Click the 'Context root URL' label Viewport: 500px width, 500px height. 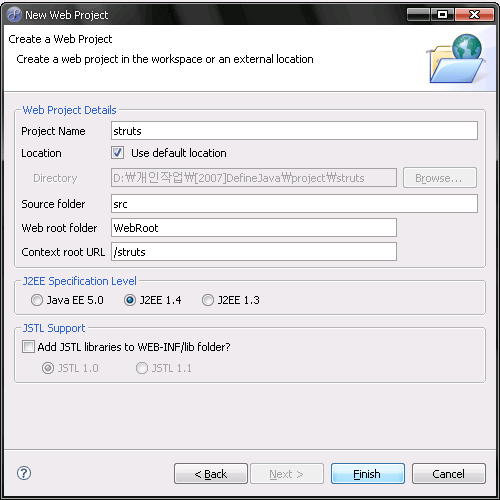(63, 252)
